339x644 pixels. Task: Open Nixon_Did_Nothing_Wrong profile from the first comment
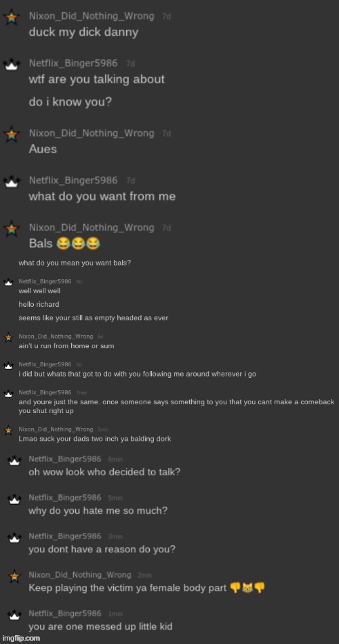[x=92, y=16]
